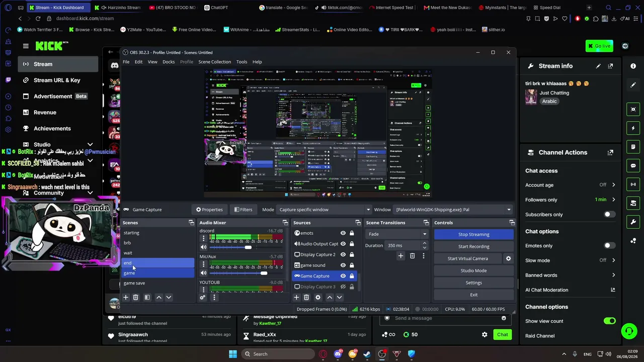The width and height of the screenshot is (644, 362).
Task: Expand the Studio section in Kick sidebar
Action: pos(90,145)
